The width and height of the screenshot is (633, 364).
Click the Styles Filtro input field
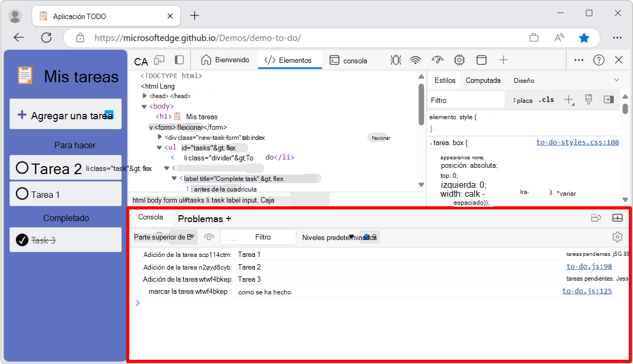pos(466,100)
